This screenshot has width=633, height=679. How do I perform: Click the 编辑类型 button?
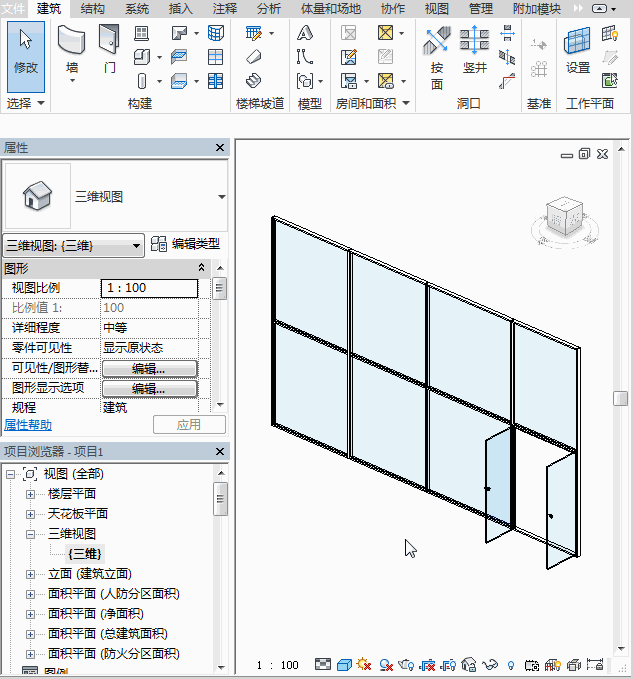click(x=185, y=244)
